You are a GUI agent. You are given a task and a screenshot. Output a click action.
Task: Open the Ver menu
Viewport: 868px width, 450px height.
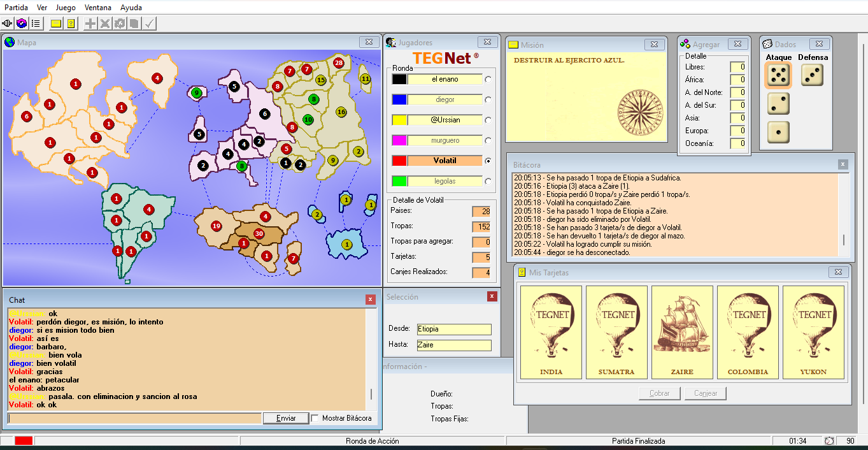42,8
